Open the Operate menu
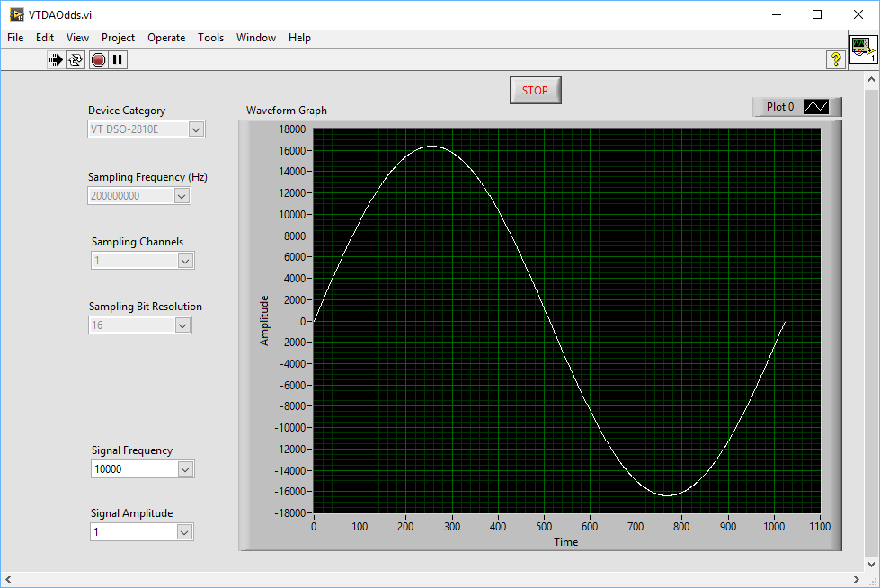Screen dimensions: 880x588 pyautogui.click(x=166, y=38)
